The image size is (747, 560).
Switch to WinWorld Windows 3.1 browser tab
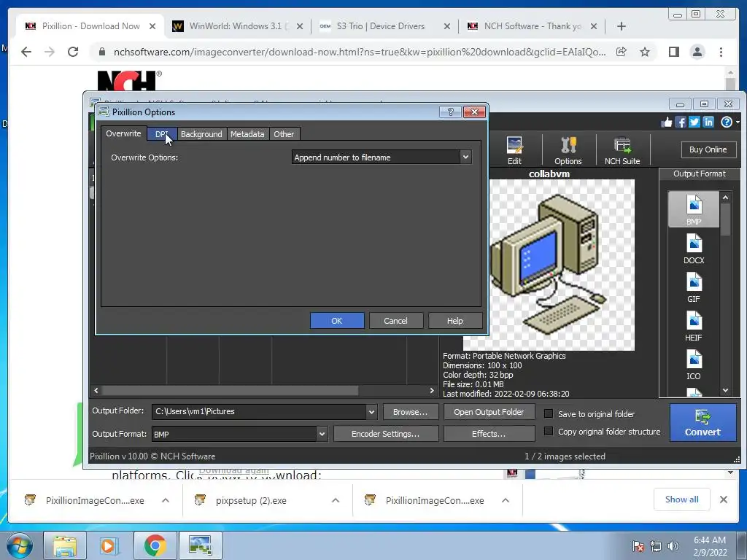point(237,26)
